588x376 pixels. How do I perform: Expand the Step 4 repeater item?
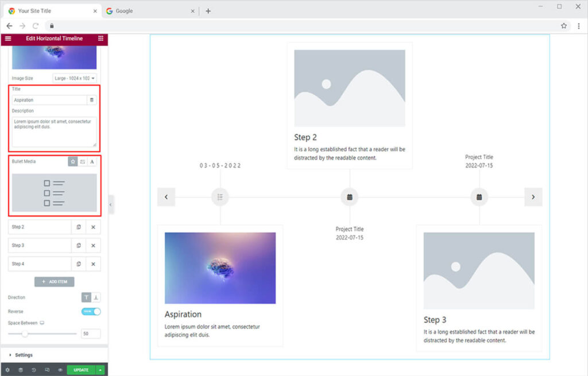pyautogui.click(x=39, y=264)
